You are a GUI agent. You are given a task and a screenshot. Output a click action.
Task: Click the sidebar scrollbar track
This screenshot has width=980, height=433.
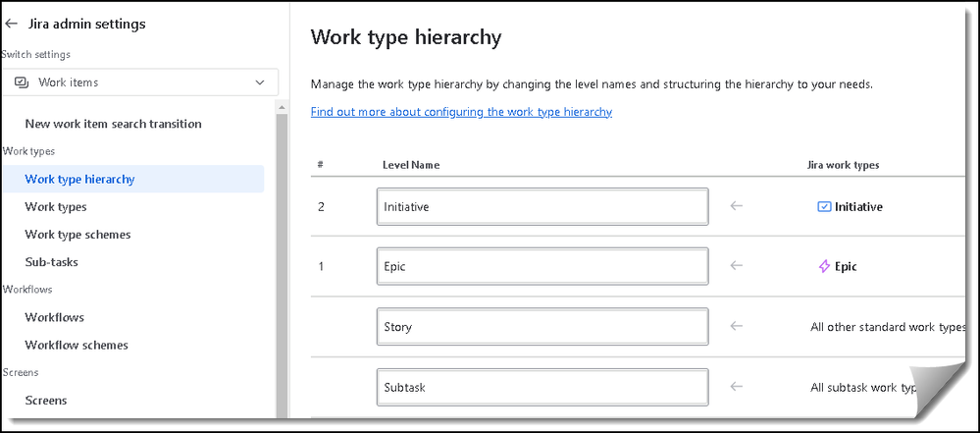tap(282, 266)
